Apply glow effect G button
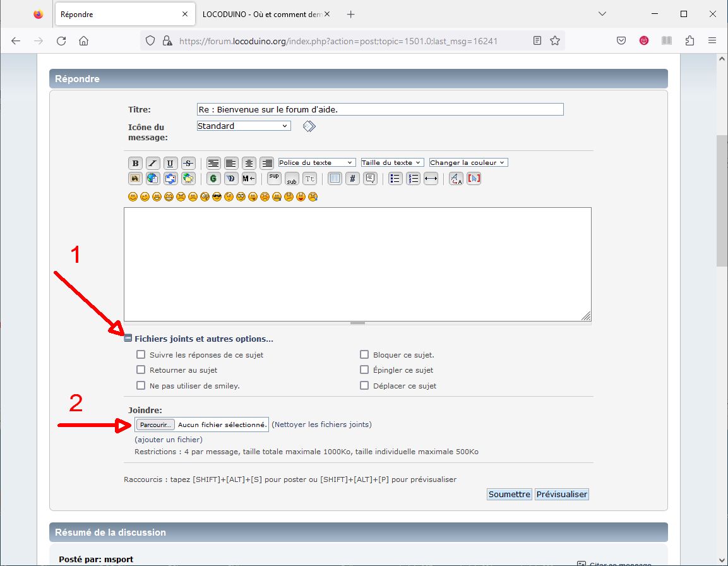The width and height of the screenshot is (728, 566). 213,178
